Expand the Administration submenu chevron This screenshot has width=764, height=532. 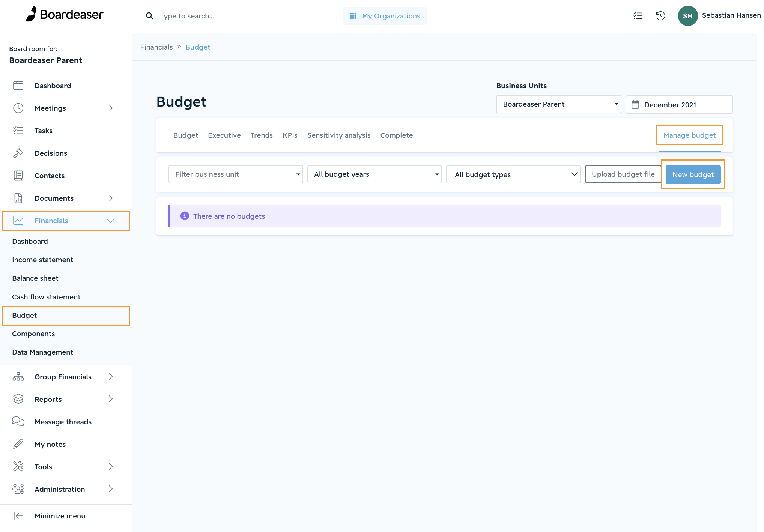coord(111,489)
